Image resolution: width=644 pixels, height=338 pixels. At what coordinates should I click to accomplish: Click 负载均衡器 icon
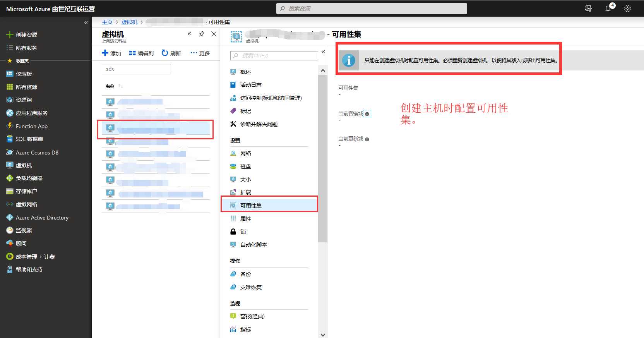point(10,178)
